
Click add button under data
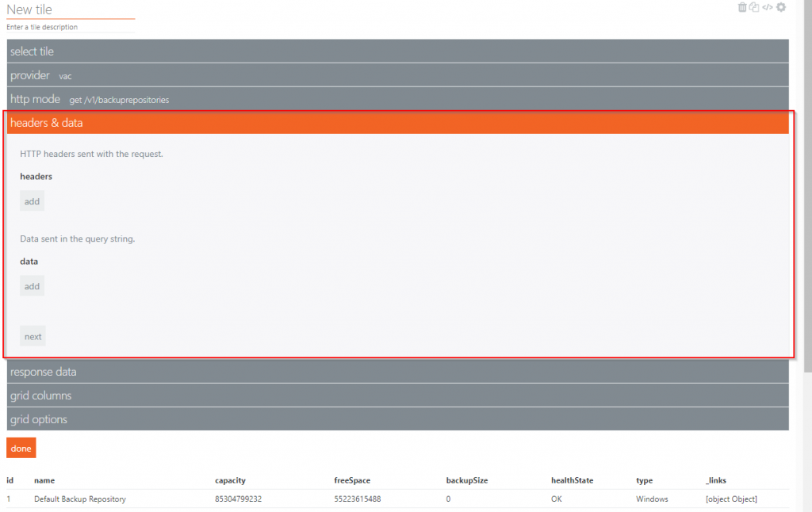click(x=32, y=286)
